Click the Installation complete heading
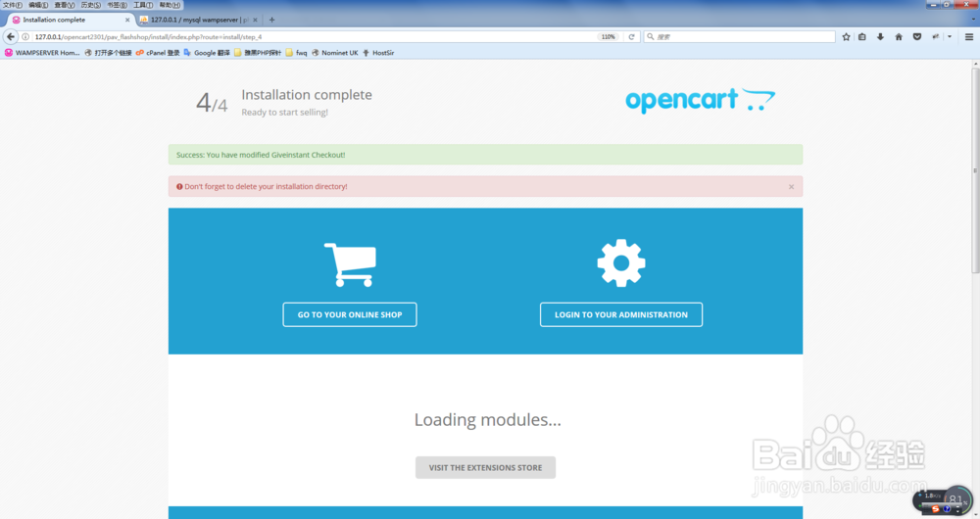This screenshot has width=980, height=519. [307, 95]
